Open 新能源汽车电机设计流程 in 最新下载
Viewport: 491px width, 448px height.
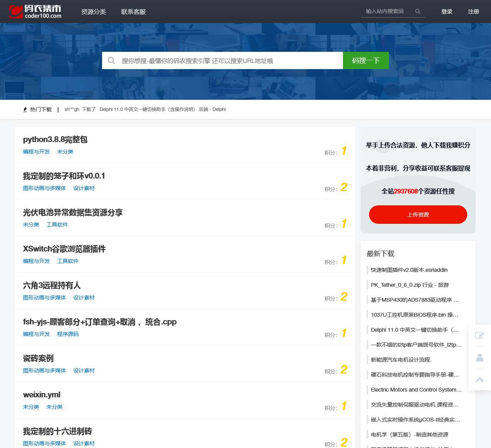pos(401,360)
